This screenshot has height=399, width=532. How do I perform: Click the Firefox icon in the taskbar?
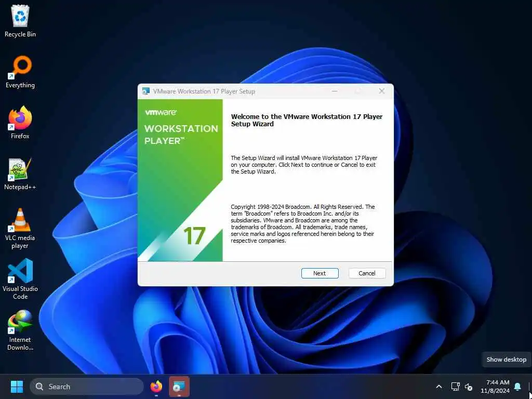click(156, 387)
